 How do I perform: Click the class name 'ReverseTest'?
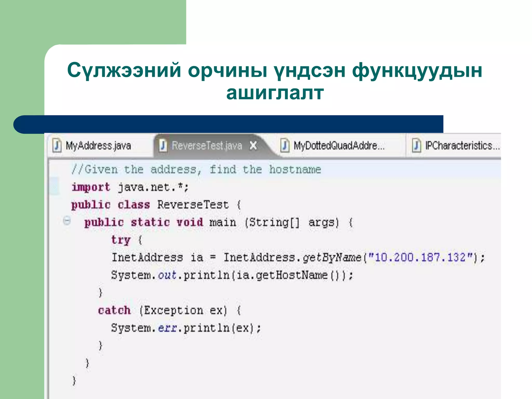pos(193,205)
